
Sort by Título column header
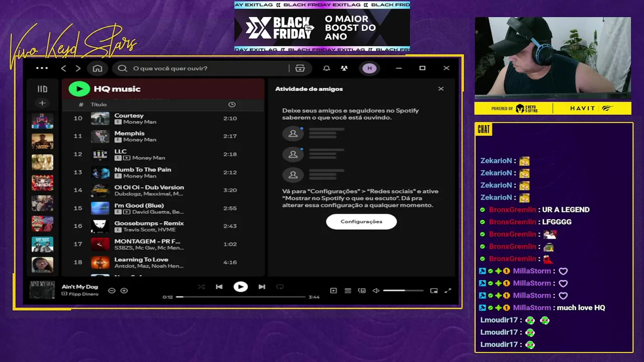[x=99, y=105]
